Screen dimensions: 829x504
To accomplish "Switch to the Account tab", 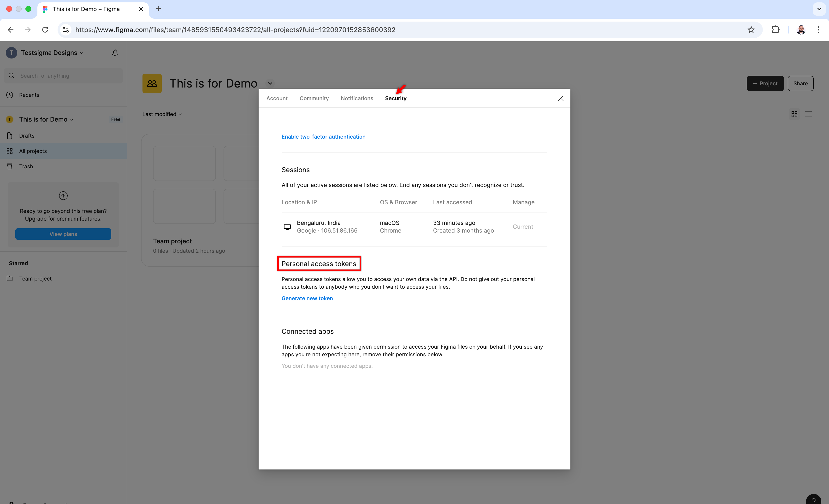I will pos(277,98).
